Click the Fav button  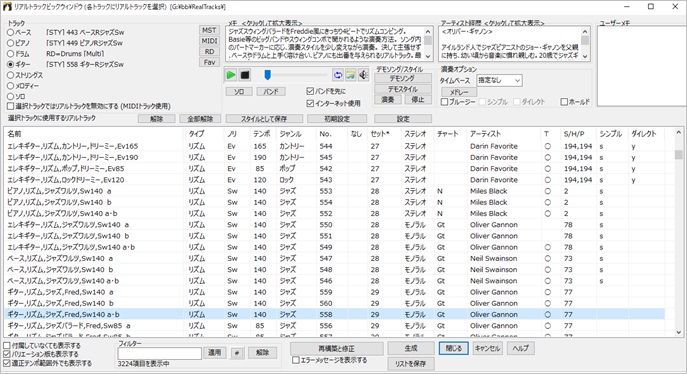[209, 62]
